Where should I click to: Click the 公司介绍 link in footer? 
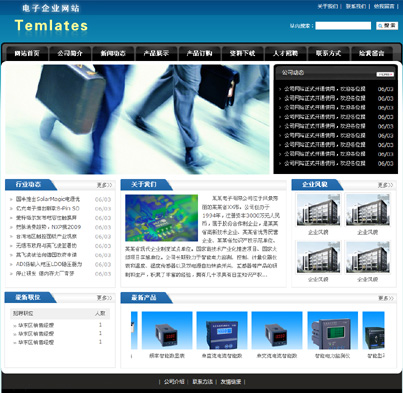174,382
